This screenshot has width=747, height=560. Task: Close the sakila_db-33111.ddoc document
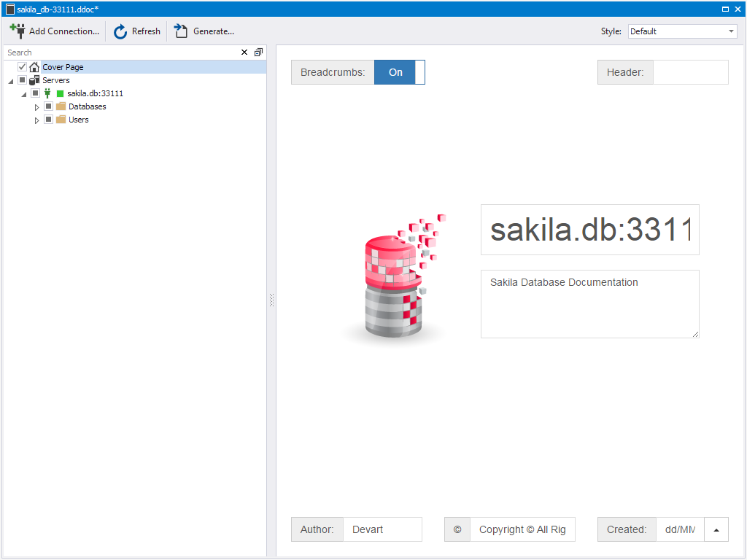point(738,9)
